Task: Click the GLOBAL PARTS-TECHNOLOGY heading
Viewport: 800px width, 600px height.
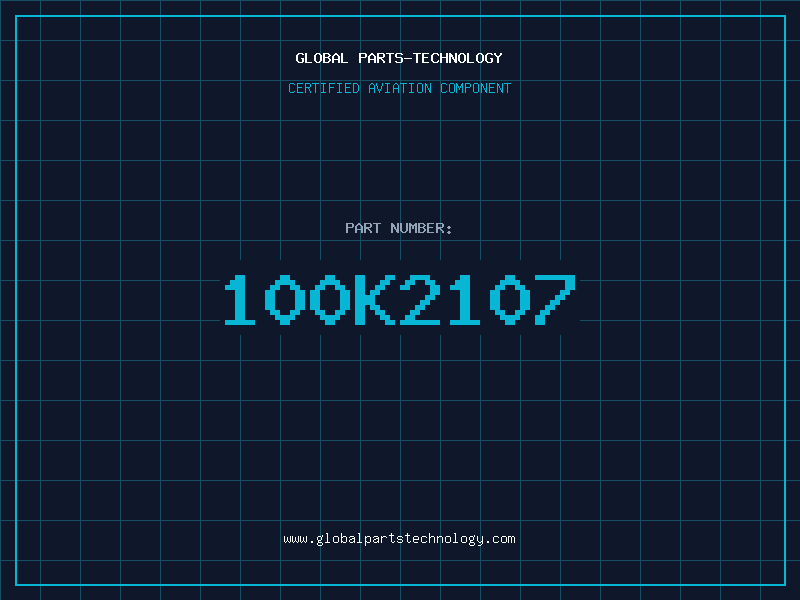Action: coord(399,58)
